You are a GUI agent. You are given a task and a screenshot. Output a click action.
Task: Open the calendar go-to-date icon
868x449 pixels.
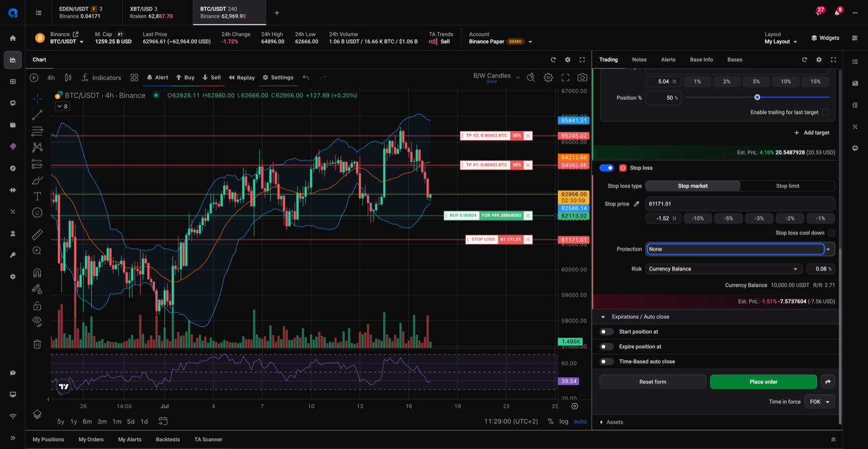pyautogui.click(x=163, y=421)
